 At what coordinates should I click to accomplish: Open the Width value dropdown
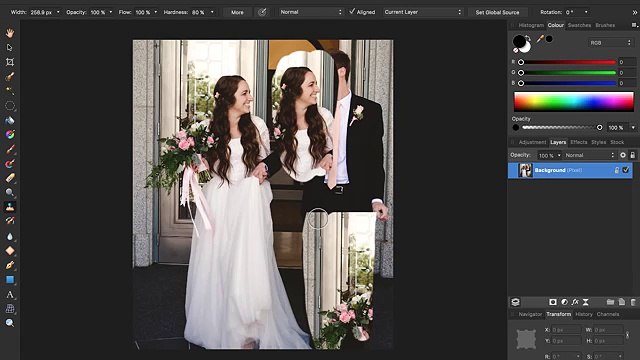click(58, 12)
